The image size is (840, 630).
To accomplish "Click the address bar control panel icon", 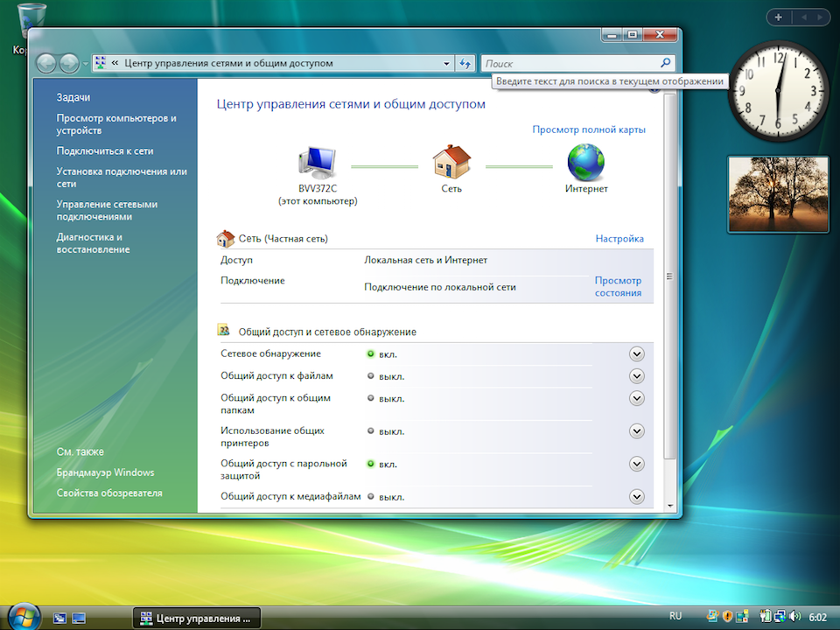I will [x=100, y=63].
